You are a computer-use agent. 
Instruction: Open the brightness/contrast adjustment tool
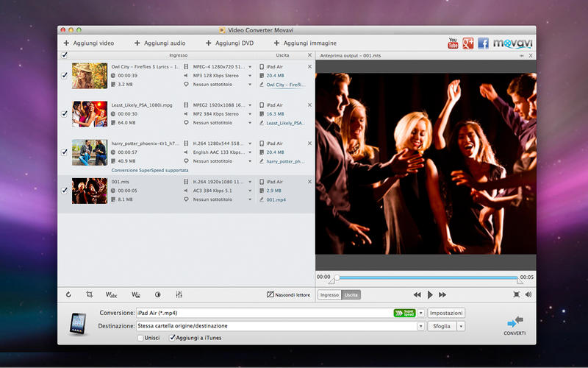[158, 295]
